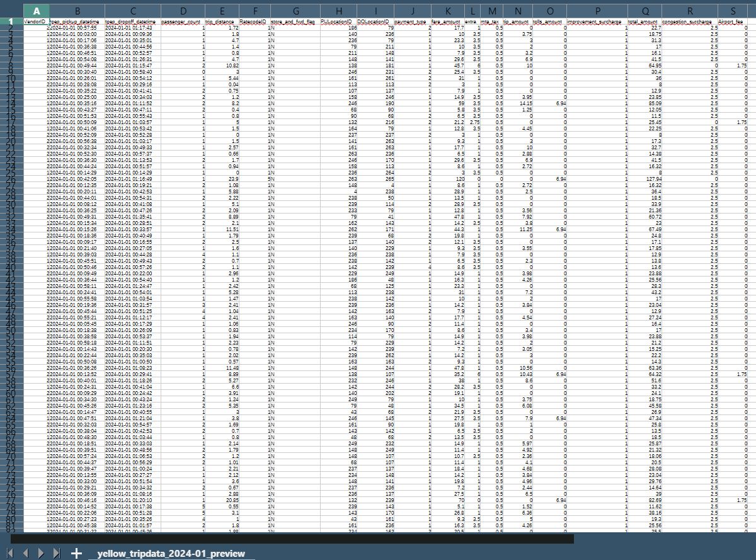Jump to the first sheet tab arrow
756x560 pixels.
10,553
